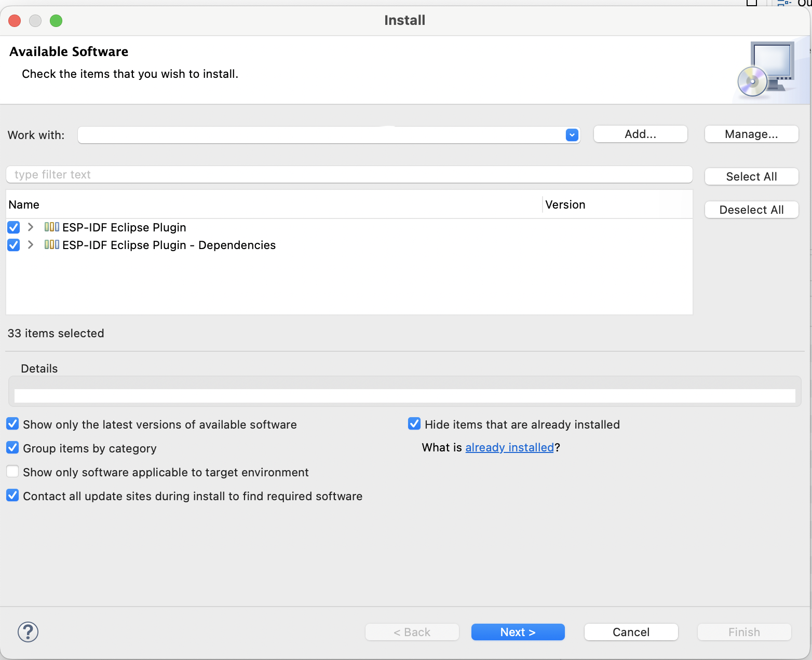Click the Version column header
This screenshot has height=660, width=812.
(565, 204)
